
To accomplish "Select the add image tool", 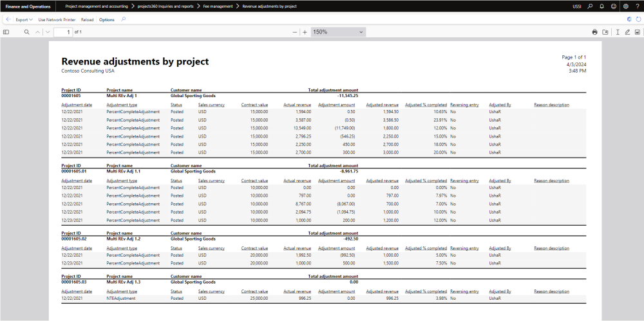I will coord(638,32).
